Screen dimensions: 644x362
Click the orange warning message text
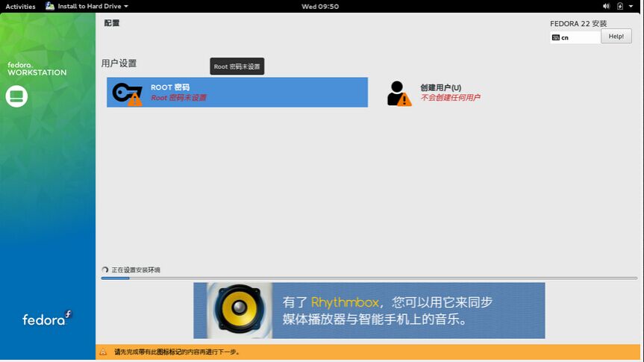pos(177,352)
